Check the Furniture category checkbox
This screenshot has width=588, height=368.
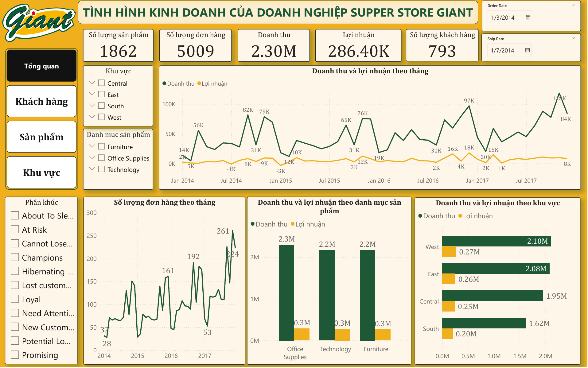[102, 146]
